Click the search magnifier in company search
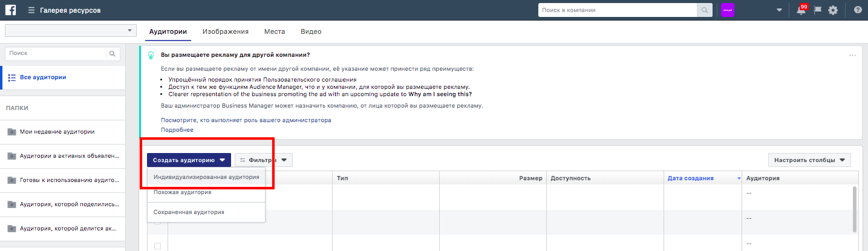 [x=705, y=10]
